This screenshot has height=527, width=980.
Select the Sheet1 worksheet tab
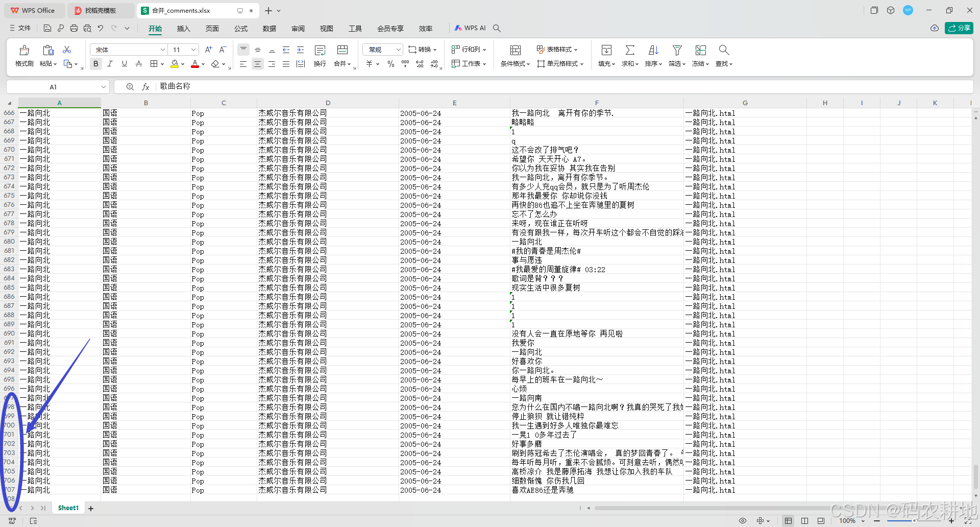[x=68, y=508]
